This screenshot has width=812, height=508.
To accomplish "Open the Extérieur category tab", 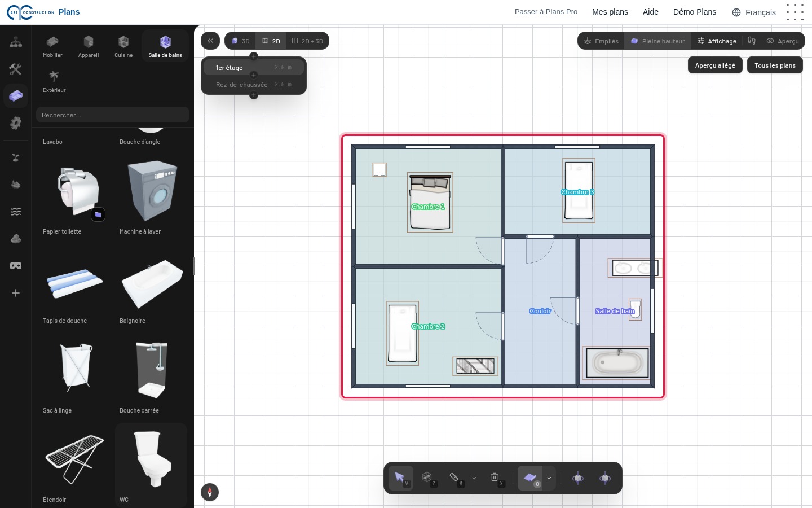I will click(x=54, y=81).
